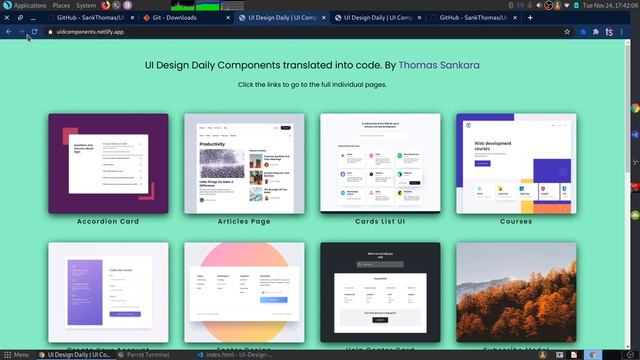The width and height of the screenshot is (640, 360).
Task: Open the 'ts' profile icon in toolbar
Action: point(609,32)
